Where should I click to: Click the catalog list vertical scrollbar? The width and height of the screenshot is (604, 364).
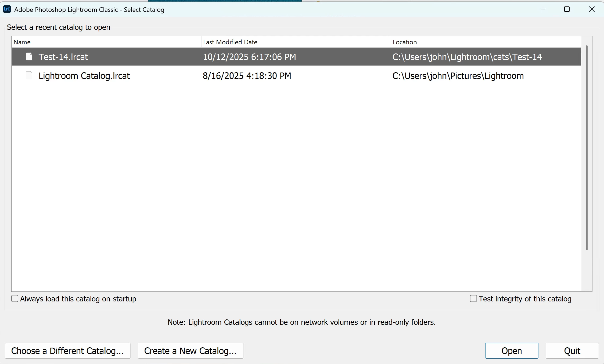(586, 148)
